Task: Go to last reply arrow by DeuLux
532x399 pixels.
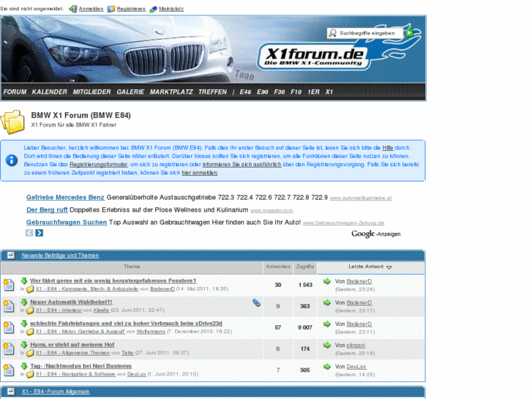Action: click(x=326, y=366)
